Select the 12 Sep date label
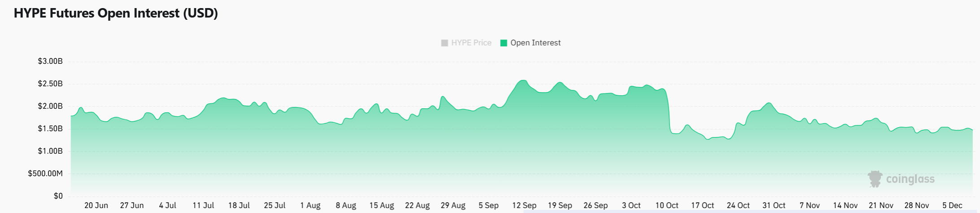Screen dimensions: 980x213 (x=524, y=205)
